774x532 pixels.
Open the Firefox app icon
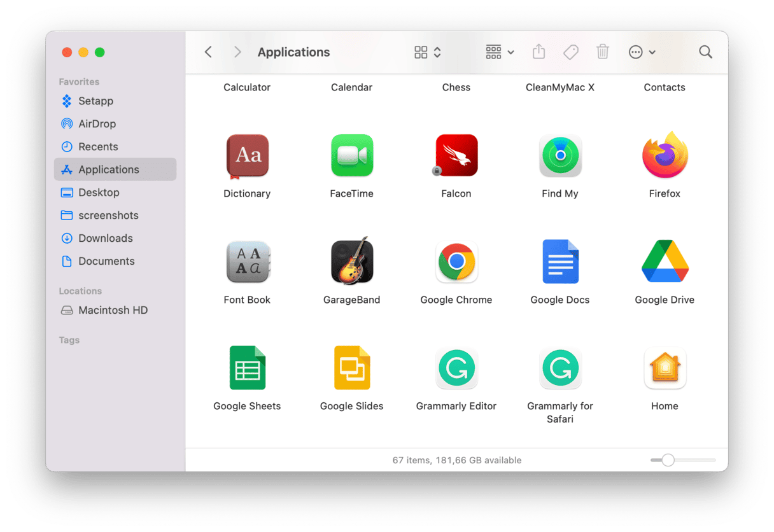coord(665,156)
